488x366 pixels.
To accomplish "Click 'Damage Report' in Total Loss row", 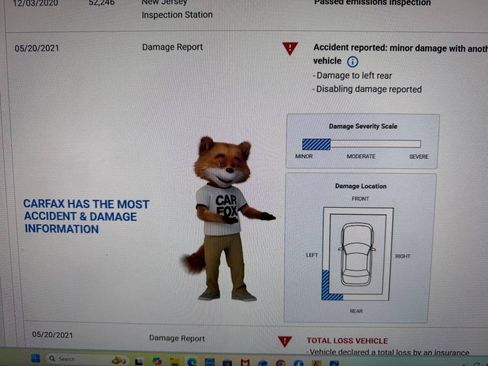I will pos(177,338).
